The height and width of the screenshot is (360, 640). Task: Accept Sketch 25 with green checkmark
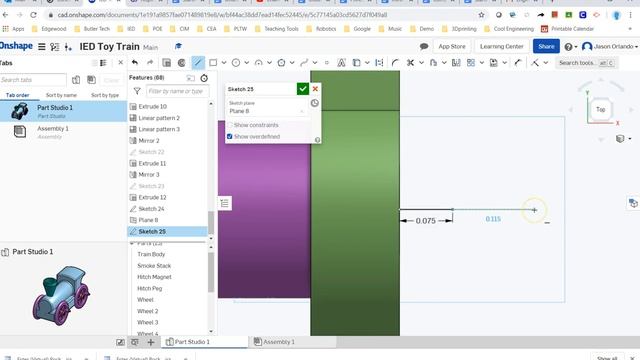(x=302, y=89)
